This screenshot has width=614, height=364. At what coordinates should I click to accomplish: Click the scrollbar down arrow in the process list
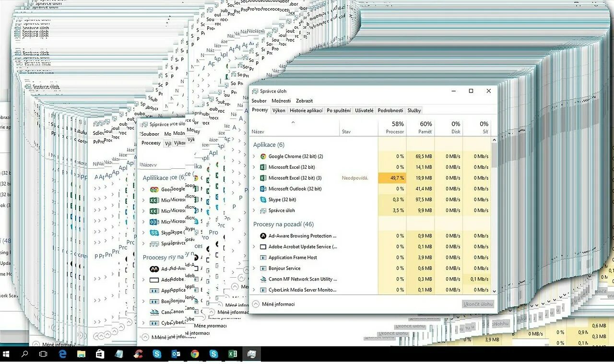(x=494, y=291)
